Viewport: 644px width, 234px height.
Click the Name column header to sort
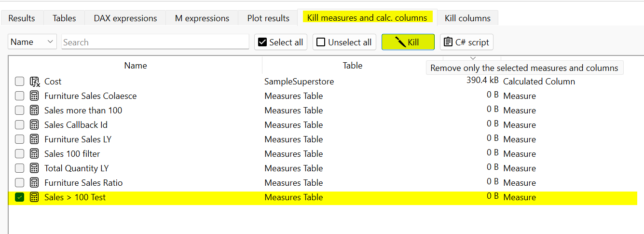(x=135, y=66)
